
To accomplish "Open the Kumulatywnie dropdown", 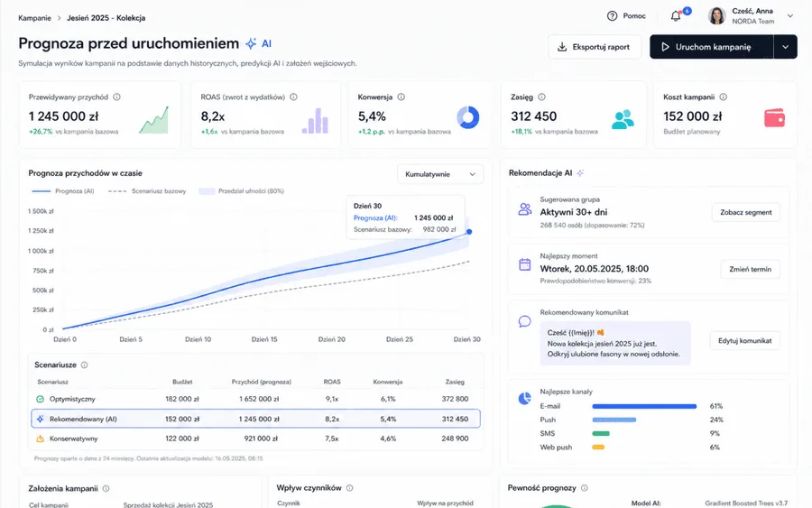I will tap(440, 174).
